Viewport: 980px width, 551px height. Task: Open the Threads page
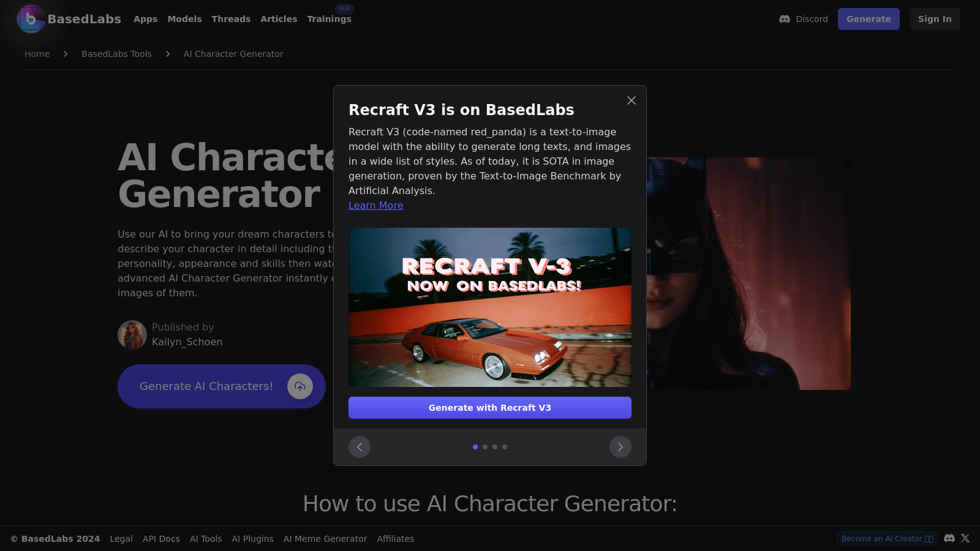point(231,19)
